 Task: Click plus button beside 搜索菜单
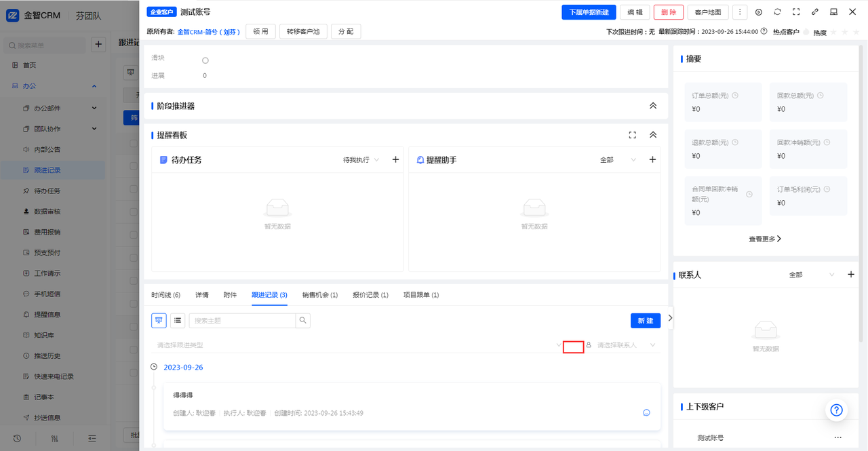[98, 45]
